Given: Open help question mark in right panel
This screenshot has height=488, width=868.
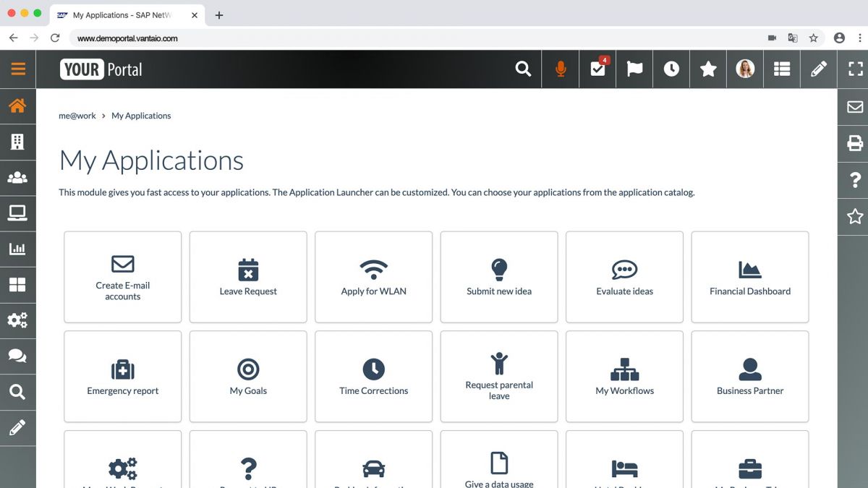Looking at the screenshot, I should tap(855, 179).
